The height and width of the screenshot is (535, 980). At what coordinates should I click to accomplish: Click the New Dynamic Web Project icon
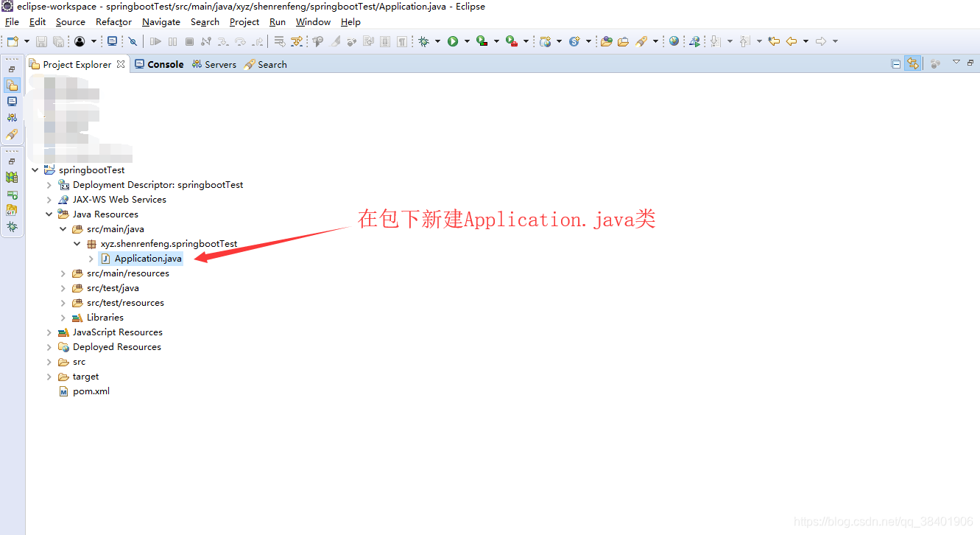545,41
